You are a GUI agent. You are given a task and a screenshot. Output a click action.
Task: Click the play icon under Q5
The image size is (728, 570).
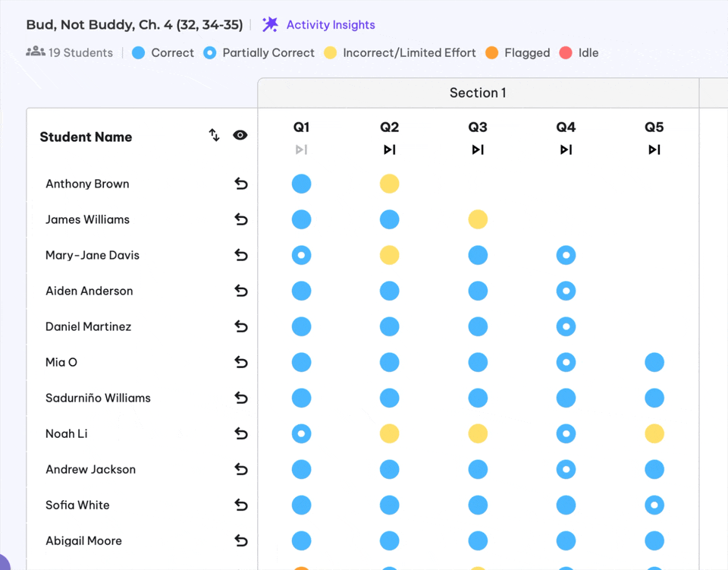pyautogui.click(x=654, y=150)
